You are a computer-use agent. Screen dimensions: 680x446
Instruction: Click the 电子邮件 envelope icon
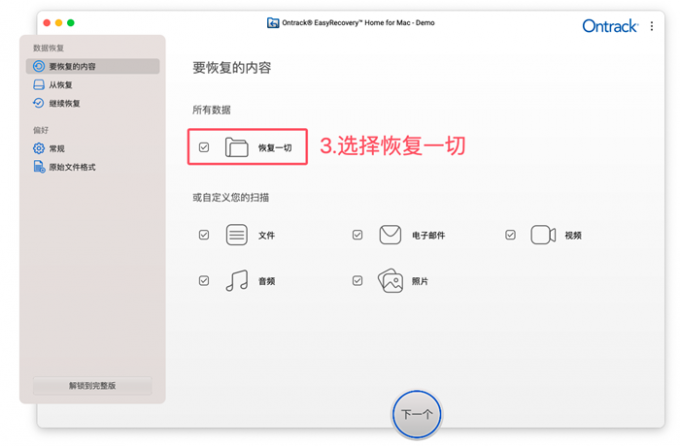click(x=390, y=235)
